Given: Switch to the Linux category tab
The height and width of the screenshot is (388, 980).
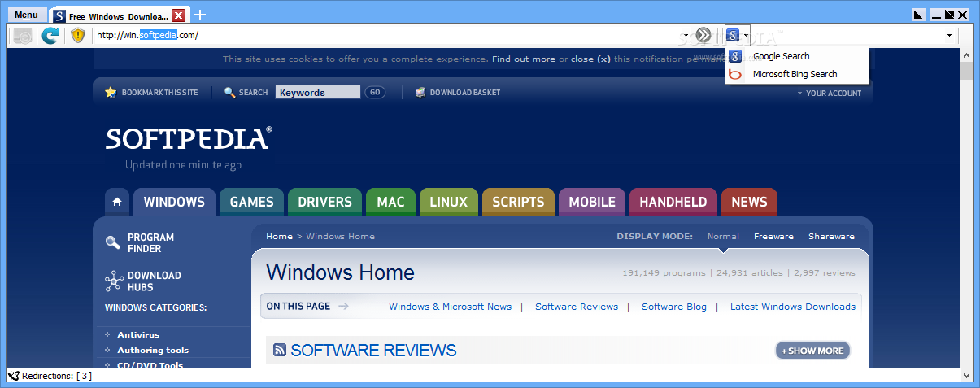Looking at the screenshot, I should 448,202.
